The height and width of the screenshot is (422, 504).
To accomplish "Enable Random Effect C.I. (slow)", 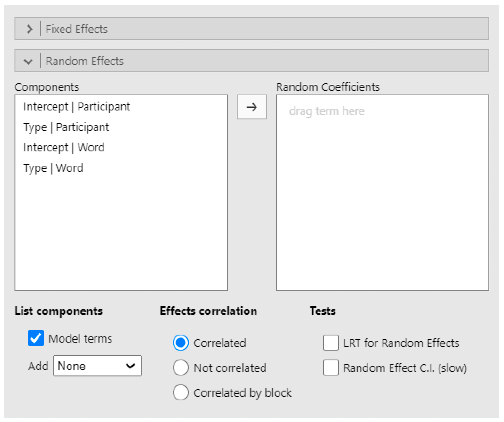I will (331, 367).
